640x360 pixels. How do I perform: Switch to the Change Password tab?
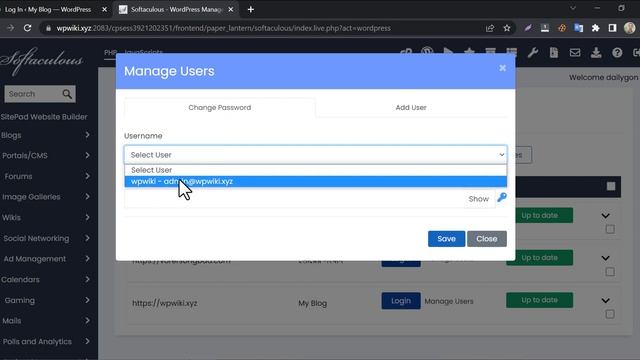(220, 107)
